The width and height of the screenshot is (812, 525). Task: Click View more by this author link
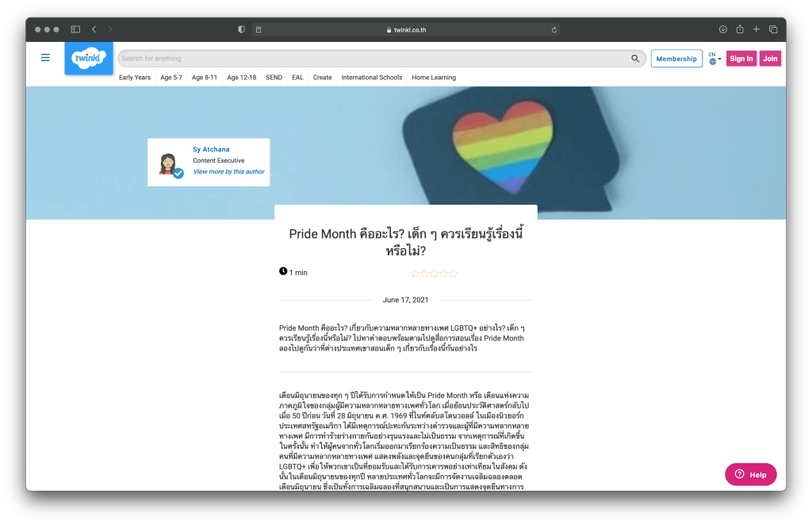229,171
